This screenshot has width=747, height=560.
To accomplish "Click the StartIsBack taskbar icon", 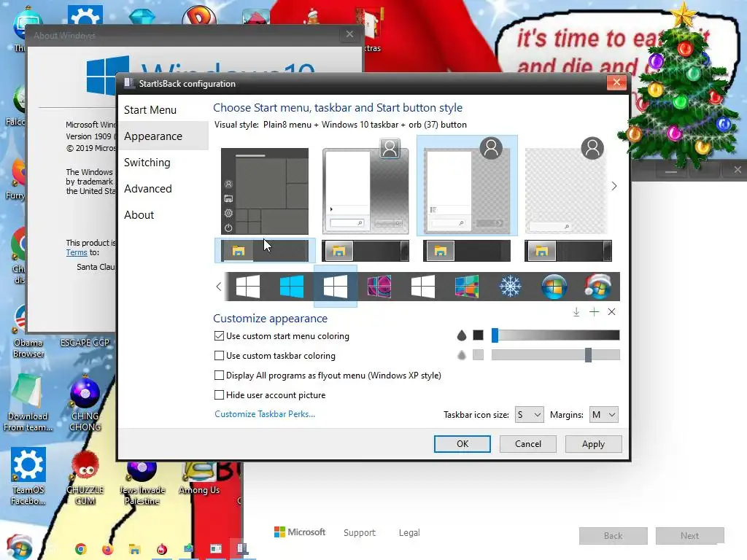I will click(242, 548).
